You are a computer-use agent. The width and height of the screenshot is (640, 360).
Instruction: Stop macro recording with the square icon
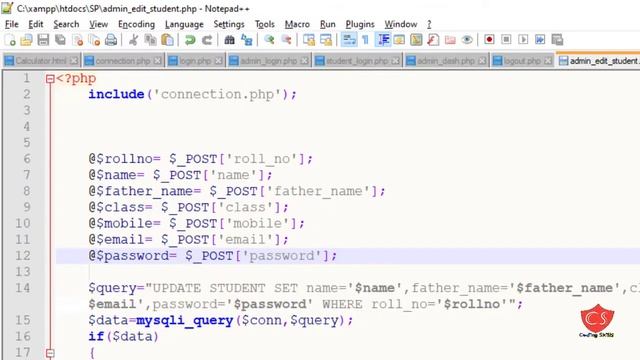pyautogui.click(x=506, y=40)
